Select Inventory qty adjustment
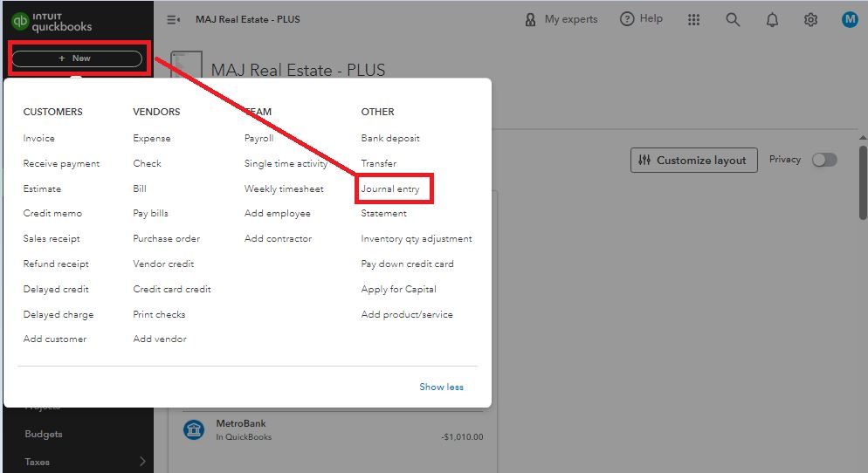This screenshot has width=868, height=473. [417, 238]
